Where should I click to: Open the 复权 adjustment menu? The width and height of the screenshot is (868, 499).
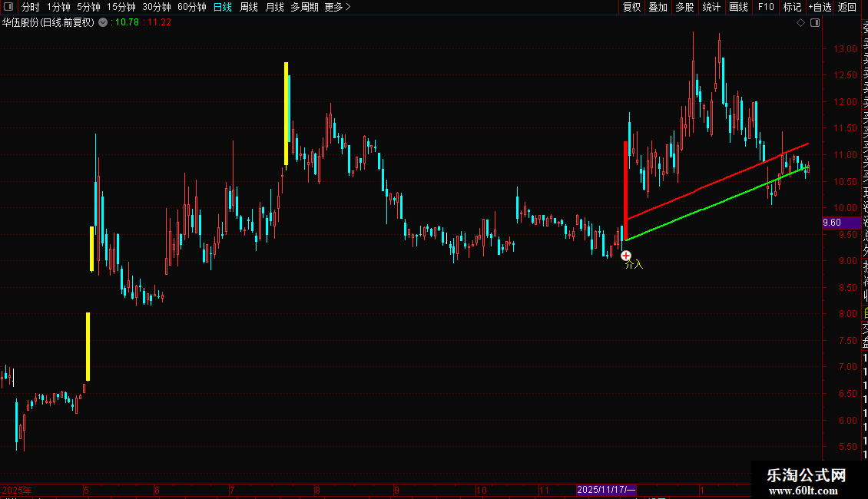click(631, 7)
